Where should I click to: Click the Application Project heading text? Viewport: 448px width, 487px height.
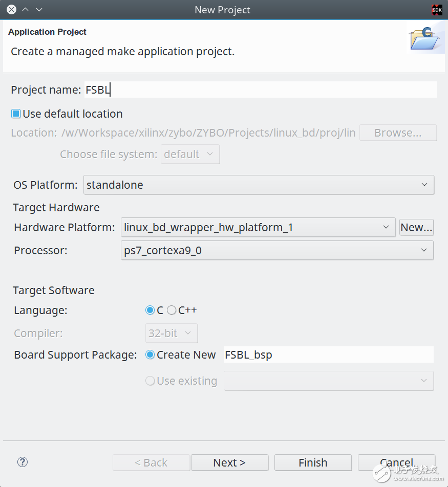[x=47, y=32]
